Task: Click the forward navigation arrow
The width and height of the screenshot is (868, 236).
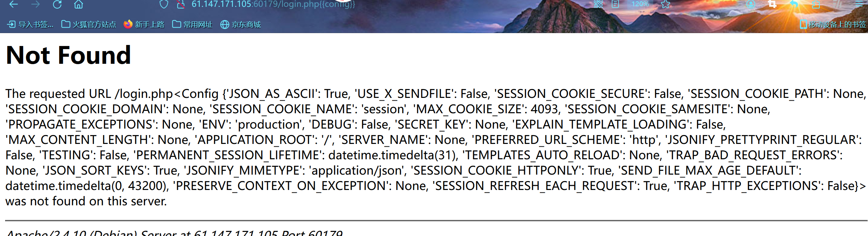Action: pyautogui.click(x=35, y=4)
